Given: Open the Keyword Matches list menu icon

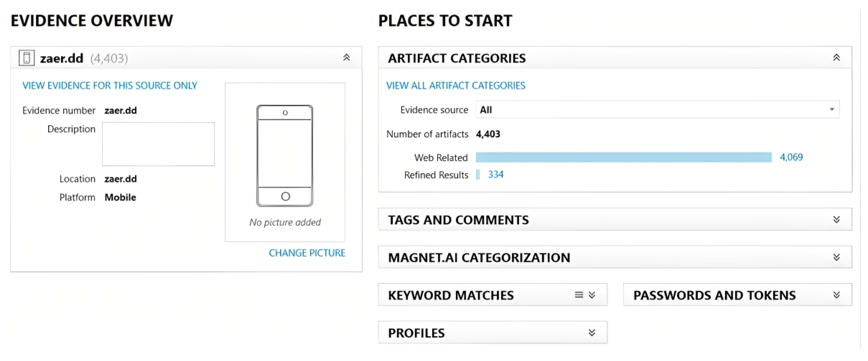Looking at the screenshot, I should tap(579, 295).
